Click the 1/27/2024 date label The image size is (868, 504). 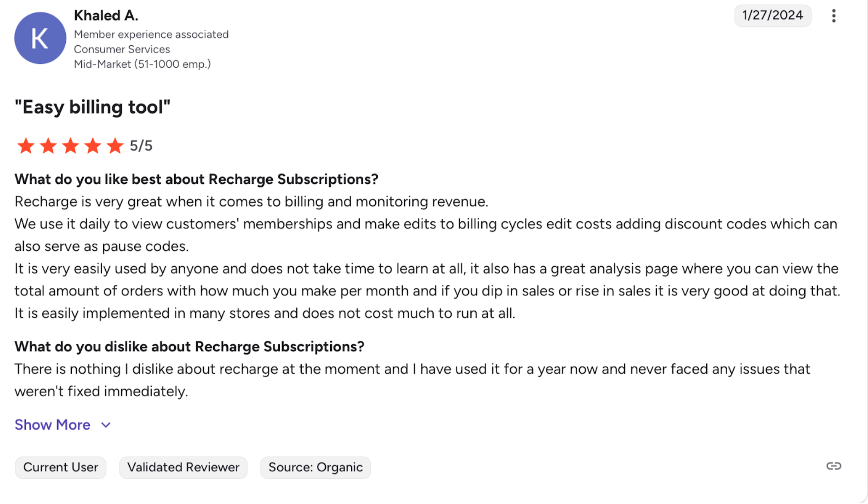pos(772,16)
